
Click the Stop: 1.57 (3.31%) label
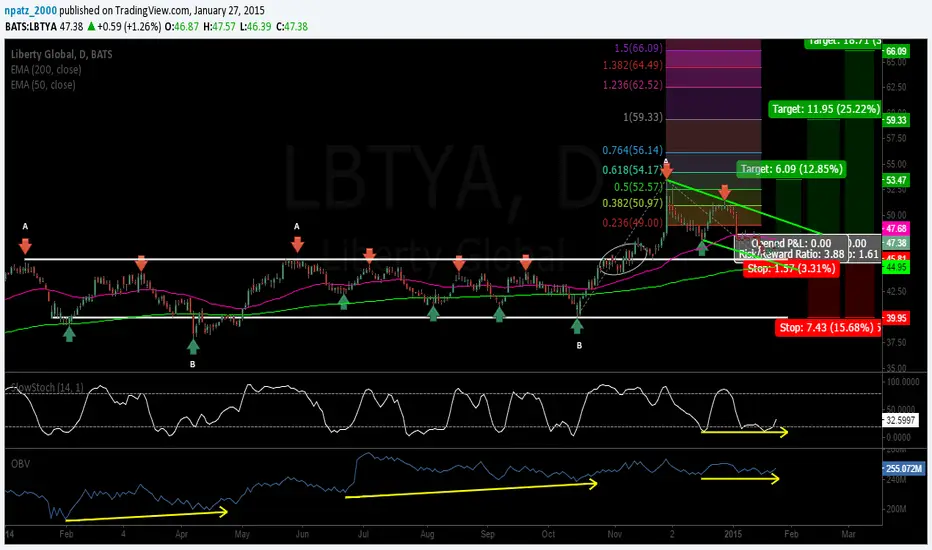(x=791, y=269)
